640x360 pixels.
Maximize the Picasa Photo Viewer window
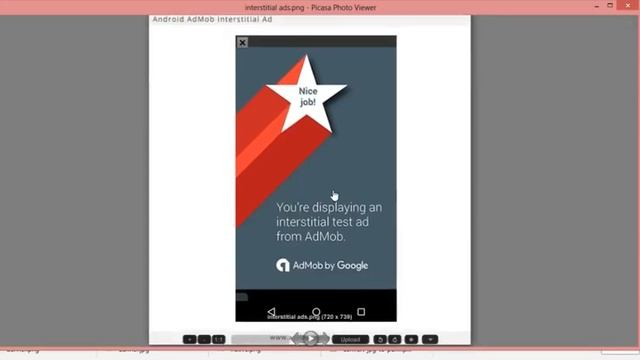(610, 5)
